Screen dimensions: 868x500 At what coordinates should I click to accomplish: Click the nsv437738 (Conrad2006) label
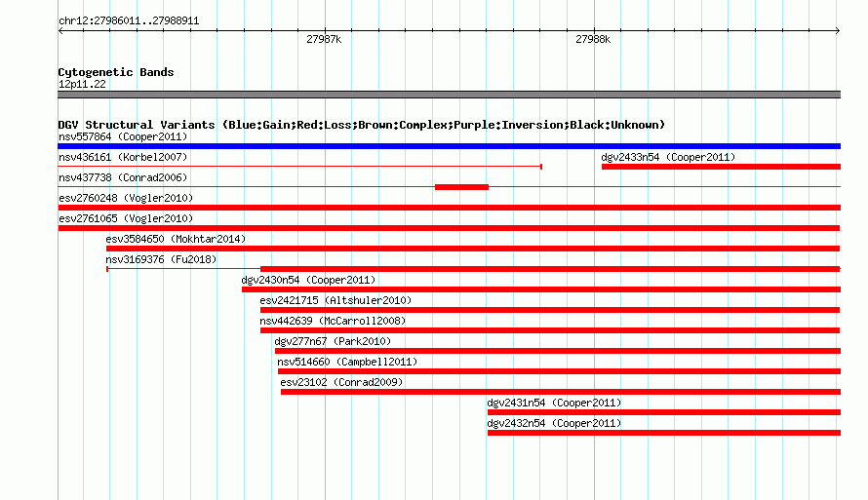point(123,177)
